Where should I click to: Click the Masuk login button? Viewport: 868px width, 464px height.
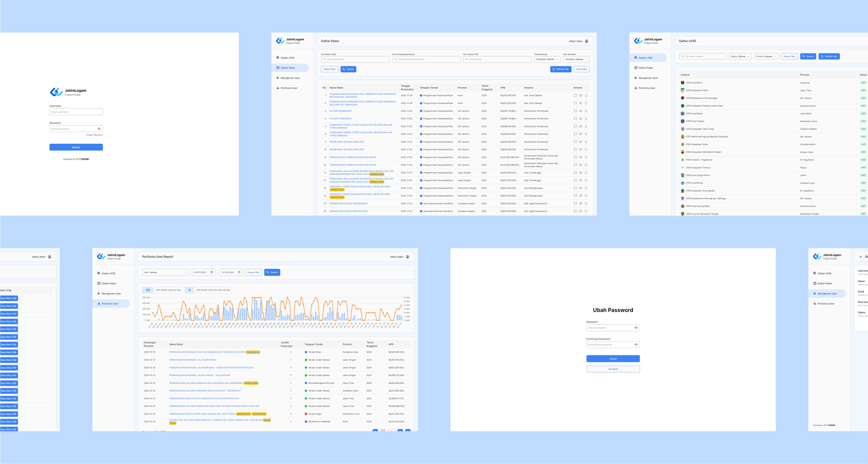point(76,147)
